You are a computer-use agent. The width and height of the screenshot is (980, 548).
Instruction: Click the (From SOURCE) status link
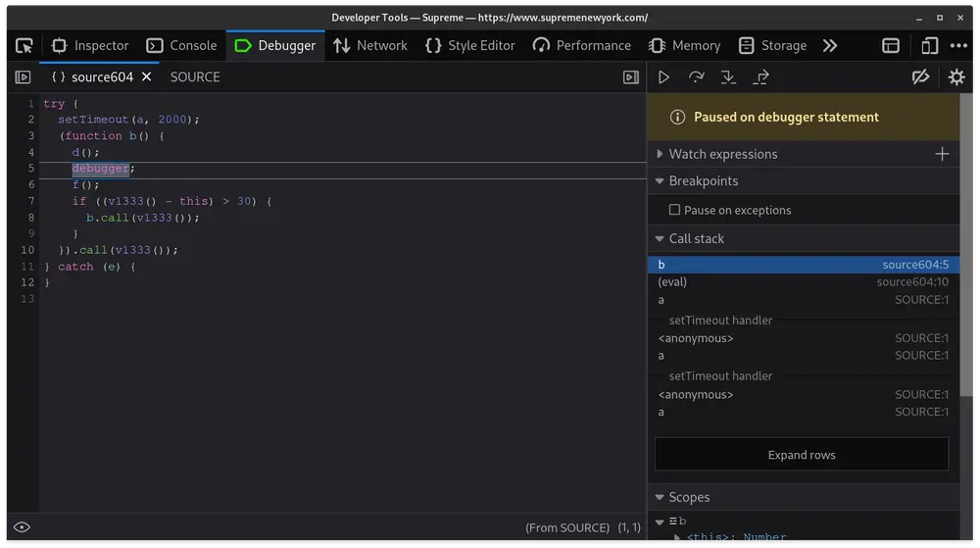point(566,528)
